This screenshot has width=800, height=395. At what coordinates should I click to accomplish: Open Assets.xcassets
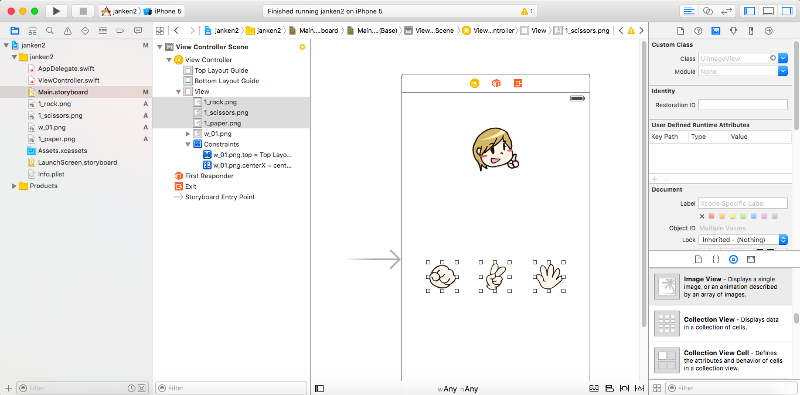tap(62, 151)
